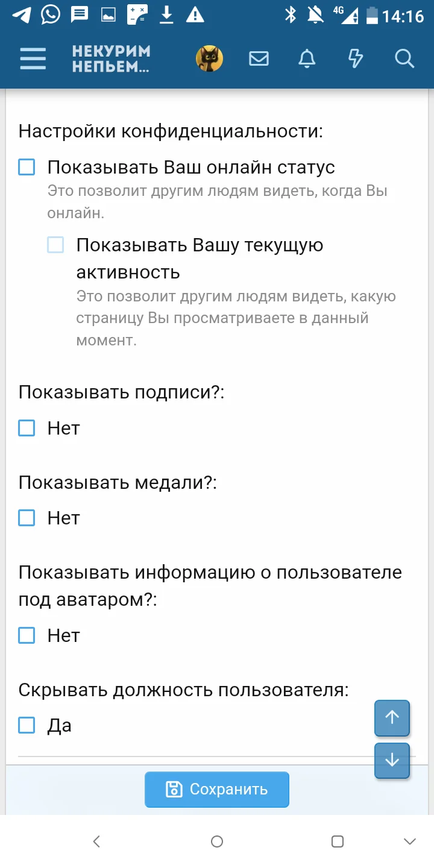Check Да to hide user должность
This screenshot has width=434, height=868.
[x=26, y=725]
